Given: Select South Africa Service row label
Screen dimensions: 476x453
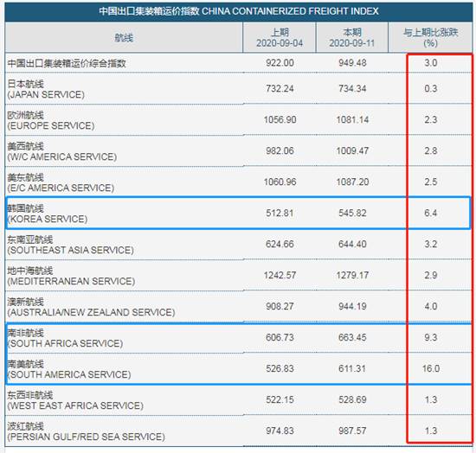Looking at the screenshot, I should click(x=65, y=338).
